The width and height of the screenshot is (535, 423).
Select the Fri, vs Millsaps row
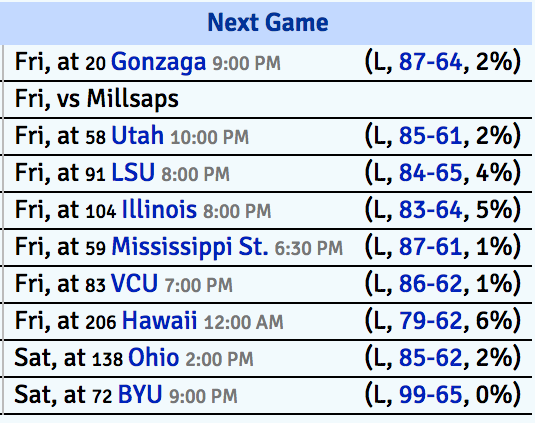point(268,100)
